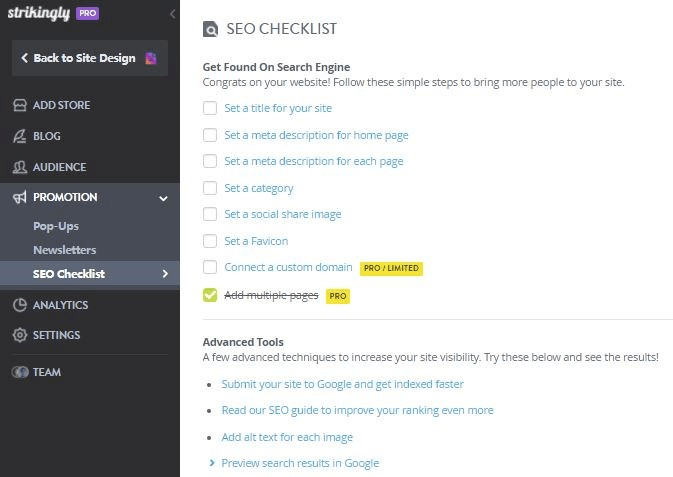Expand the SEO Checklist arrow
Screen dimensions: 673x477
pos(165,274)
